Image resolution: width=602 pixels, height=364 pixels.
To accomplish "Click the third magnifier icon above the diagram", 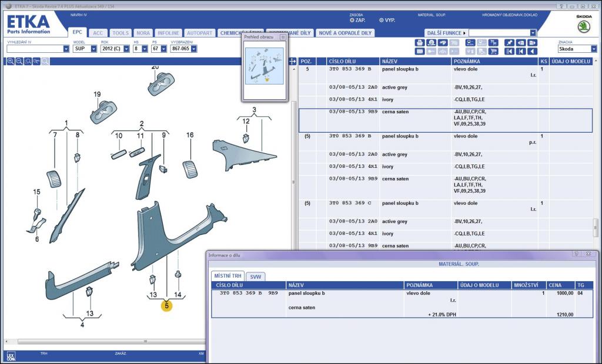I will 28,62.
